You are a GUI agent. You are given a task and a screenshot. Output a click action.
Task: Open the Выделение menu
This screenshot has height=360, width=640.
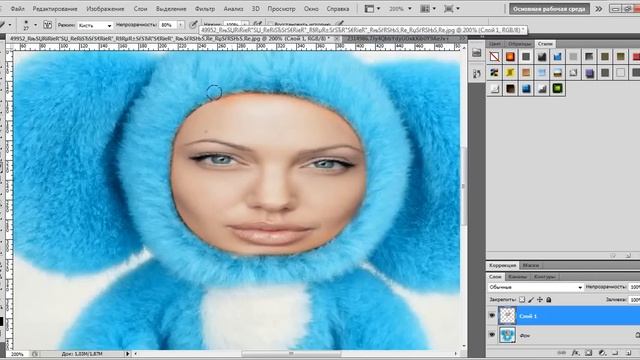coord(171,8)
